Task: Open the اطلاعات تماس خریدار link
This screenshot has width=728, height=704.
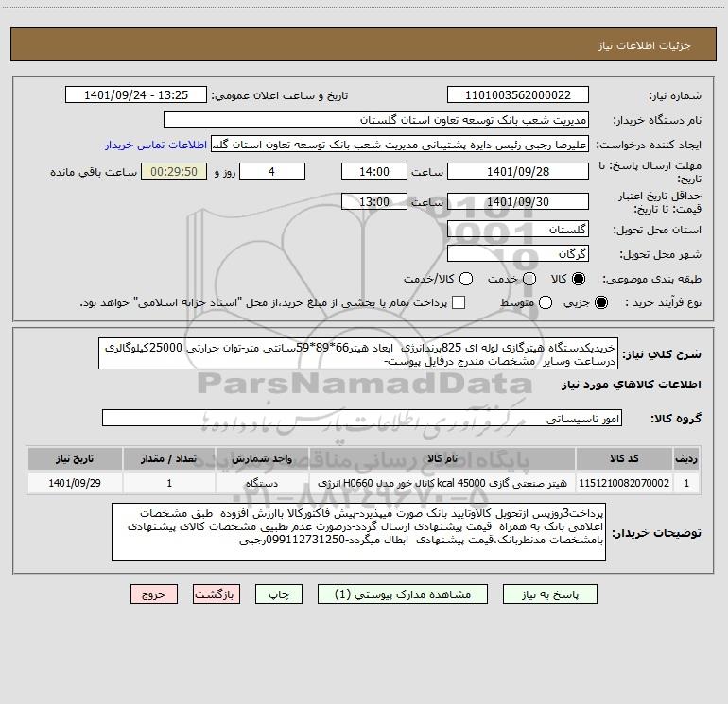Action: [156, 145]
